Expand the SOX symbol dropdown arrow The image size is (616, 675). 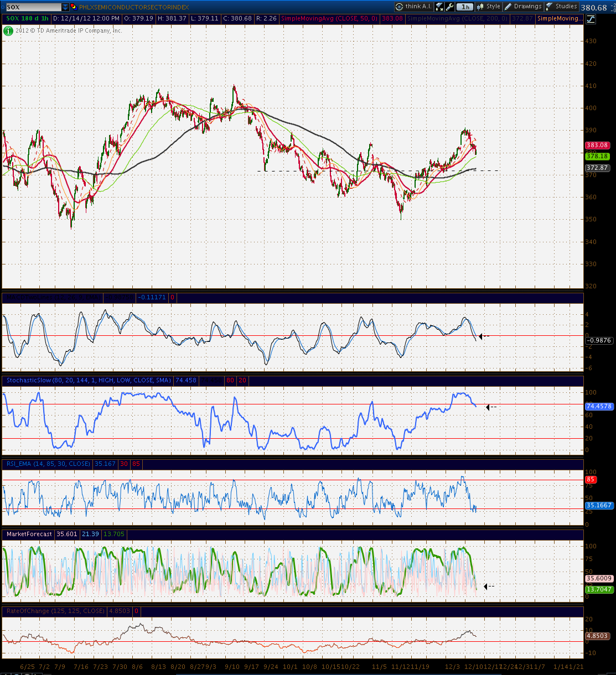[66, 7]
